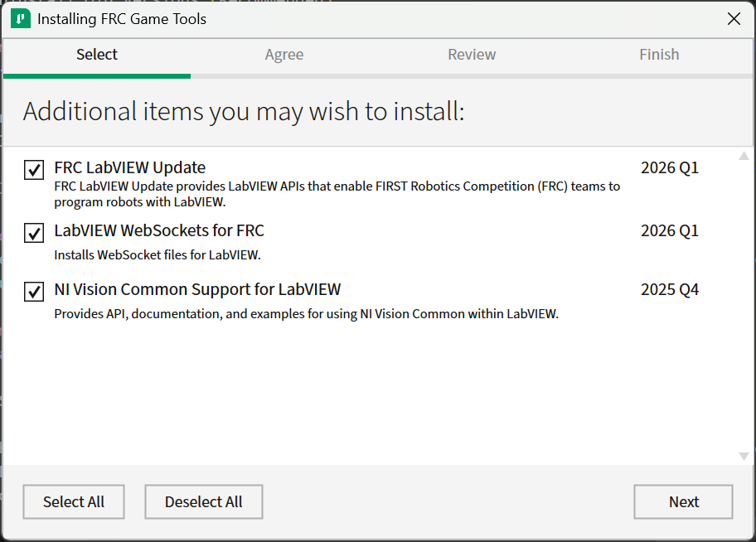Disable LabVIEW WebSockets for FRC
The image size is (756, 542).
pyautogui.click(x=33, y=232)
